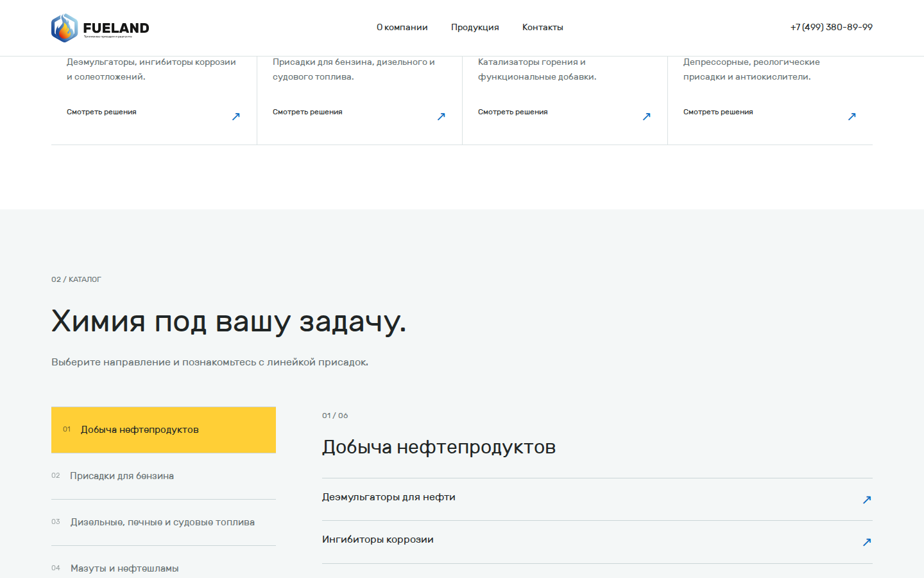Select Дизельные, печные и судовые топлива tab
The height and width of the screenshot is (578, 924).
click(164, 522)
